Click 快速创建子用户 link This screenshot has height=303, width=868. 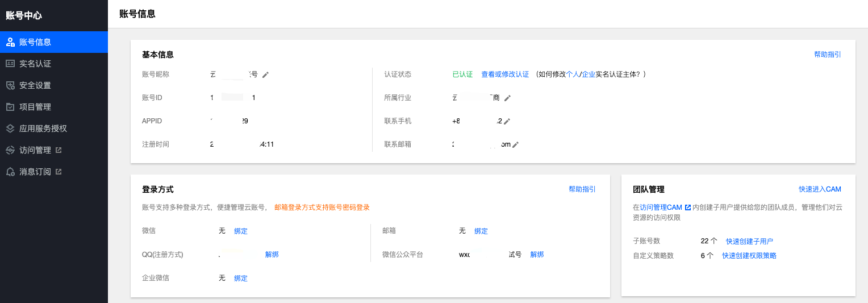(749, 241)
